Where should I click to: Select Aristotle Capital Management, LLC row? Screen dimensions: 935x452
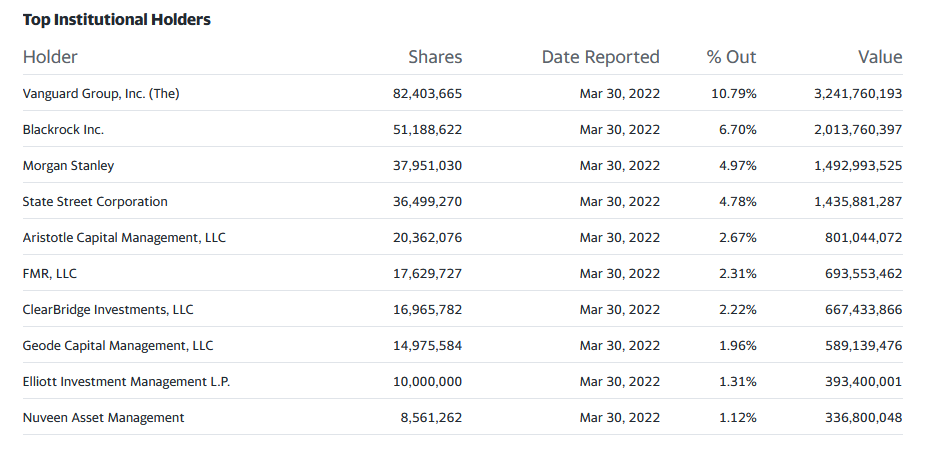point(463,237)
